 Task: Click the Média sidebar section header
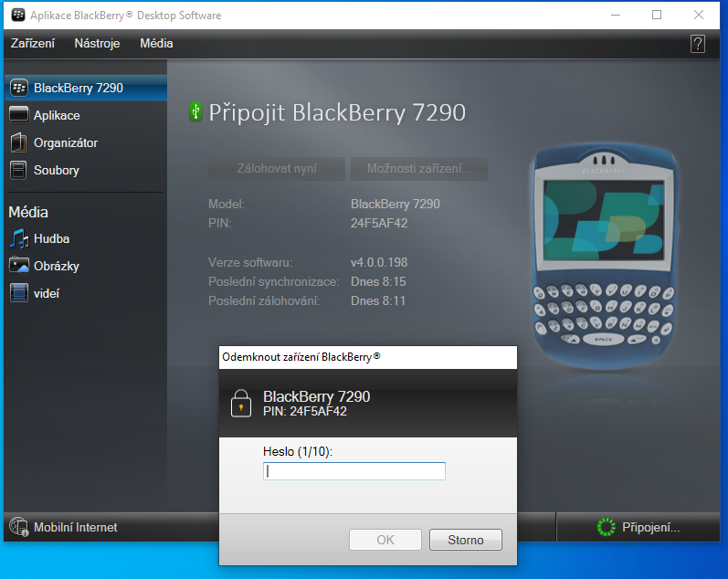(28, 212)
